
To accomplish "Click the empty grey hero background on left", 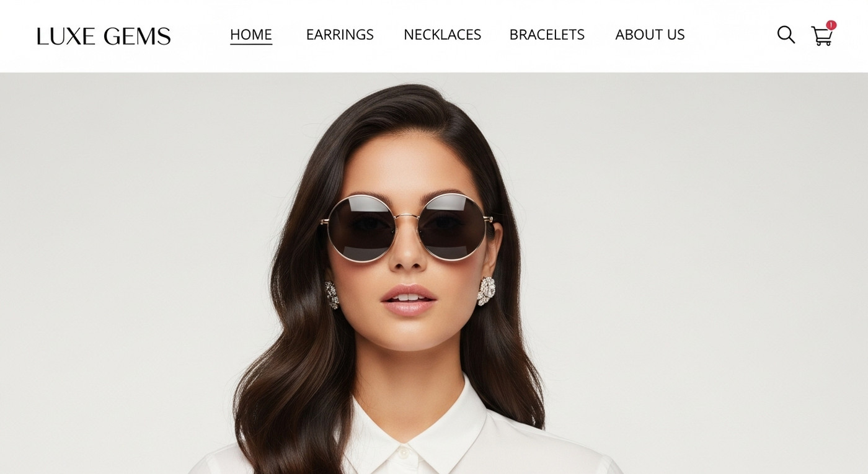I will [x=112, y=273].
